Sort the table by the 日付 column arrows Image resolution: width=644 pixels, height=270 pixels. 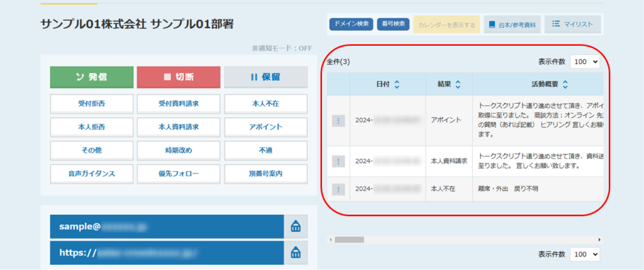(x=397, y=84)
